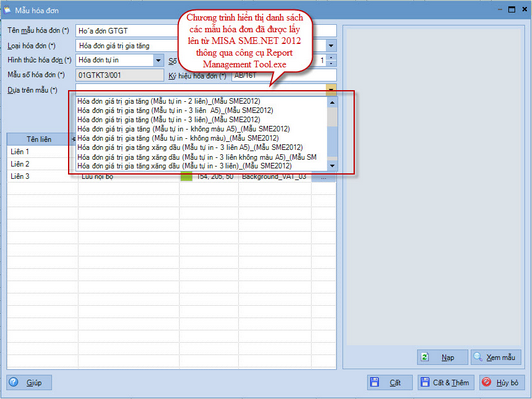Choose xăng dầu template 3 liên A5
The image size is (532, 399).
point(190,147)
